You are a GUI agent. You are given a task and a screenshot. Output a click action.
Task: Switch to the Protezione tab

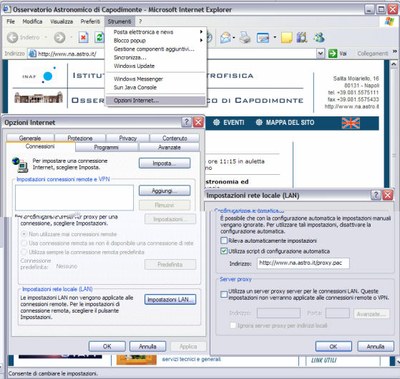80,138
